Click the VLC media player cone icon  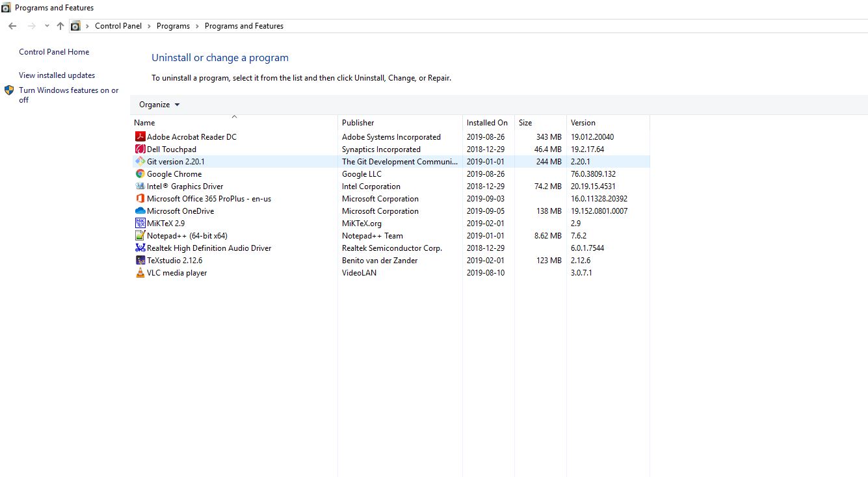(x=140, y=272)
